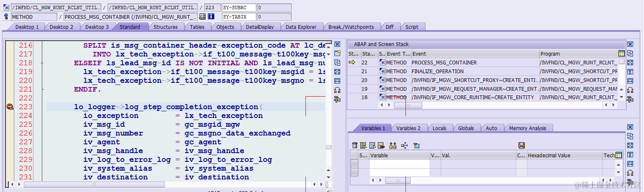Screen dimensions: 644x192
Task: Select second row marker in Variables table
Action: [x=354, y=172]
